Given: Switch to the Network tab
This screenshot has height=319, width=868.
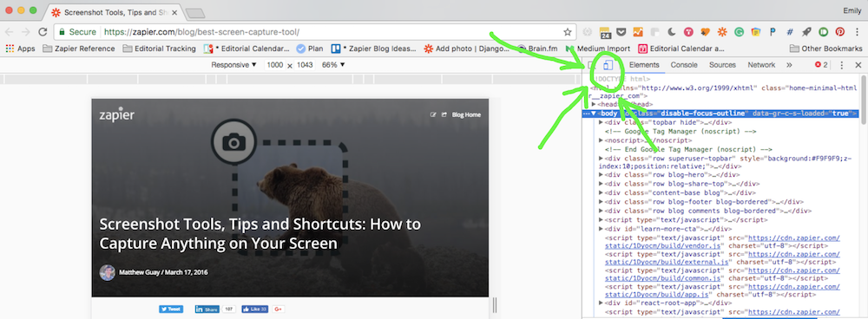Looking at the screenshot, I should pyautogui.click(x=762, y=65).
